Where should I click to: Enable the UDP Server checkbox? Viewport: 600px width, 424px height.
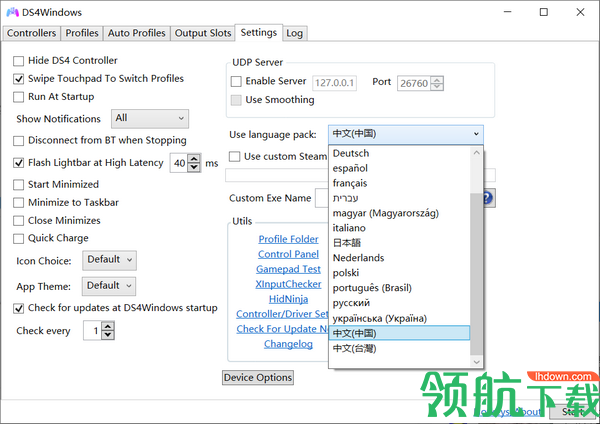[236, 81]
